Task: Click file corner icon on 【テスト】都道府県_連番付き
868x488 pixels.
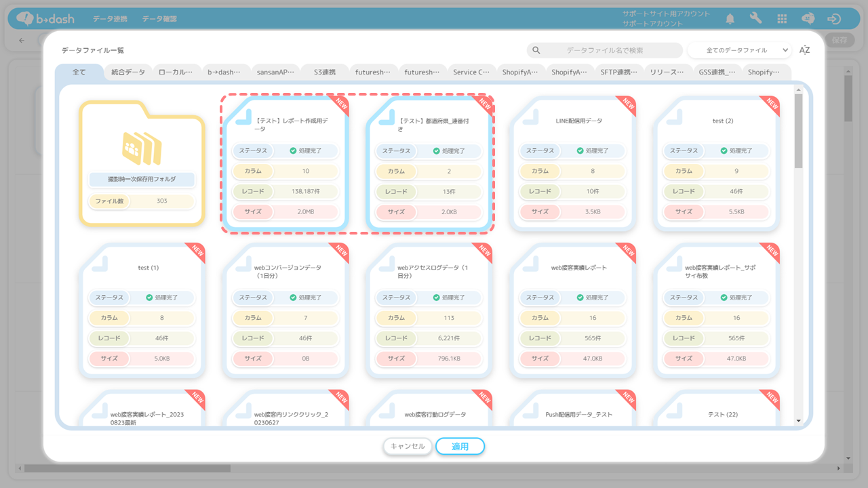Action: [387, 117]
